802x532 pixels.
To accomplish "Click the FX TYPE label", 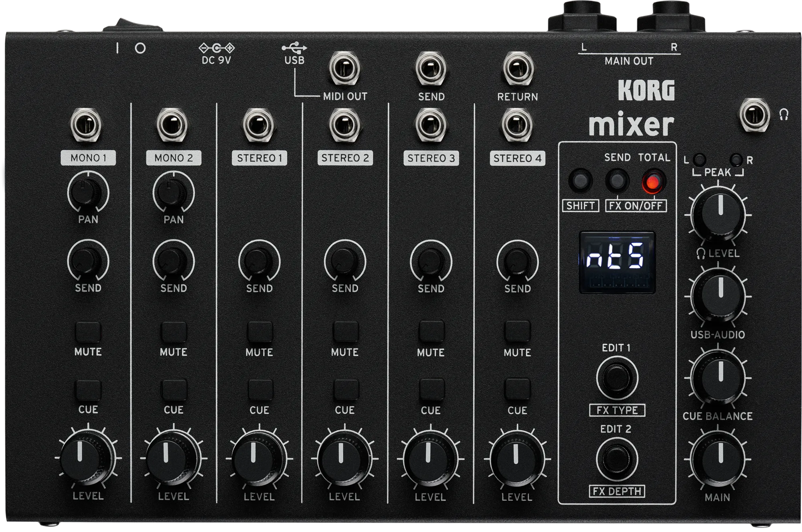I will click(617, 410).
